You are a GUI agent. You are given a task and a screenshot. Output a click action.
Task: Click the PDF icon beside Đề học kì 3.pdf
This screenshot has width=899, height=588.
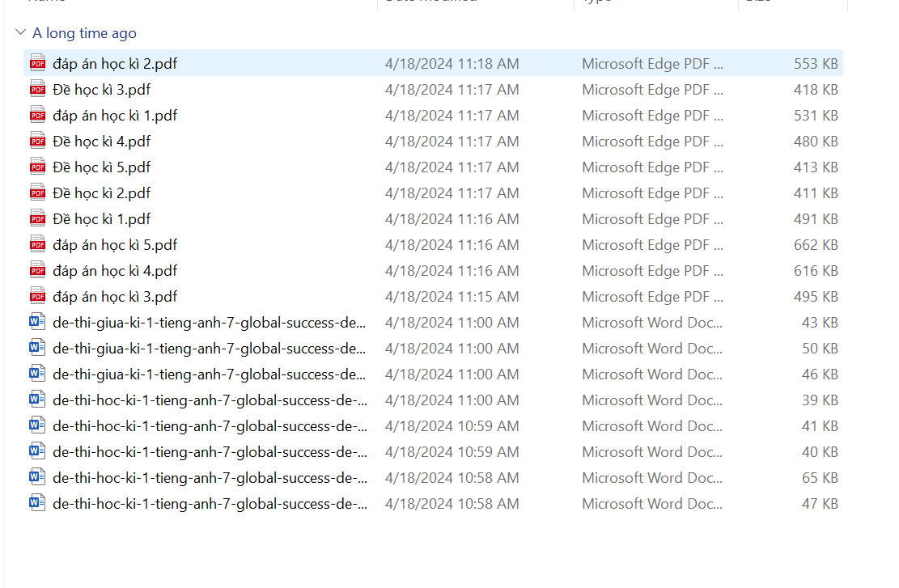coord(37,89)
